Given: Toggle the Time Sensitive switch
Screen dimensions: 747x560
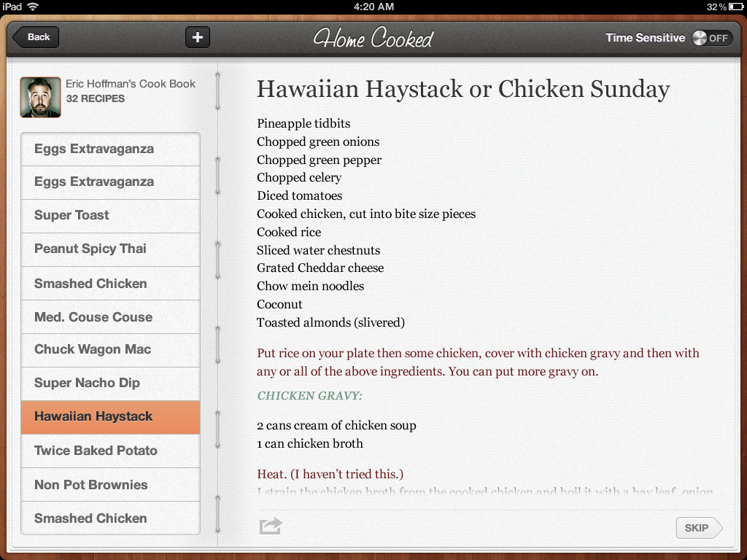Looking at the screenshot, I should (712, 38).
